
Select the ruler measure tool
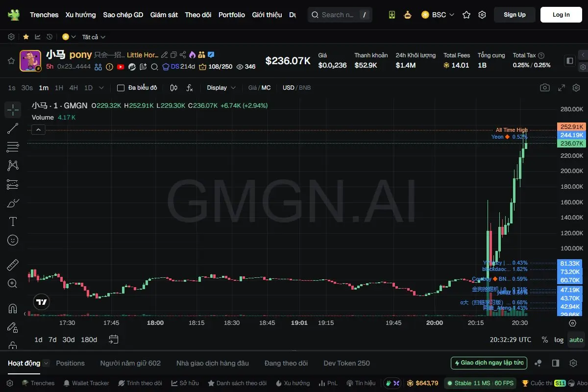(13, 265)
